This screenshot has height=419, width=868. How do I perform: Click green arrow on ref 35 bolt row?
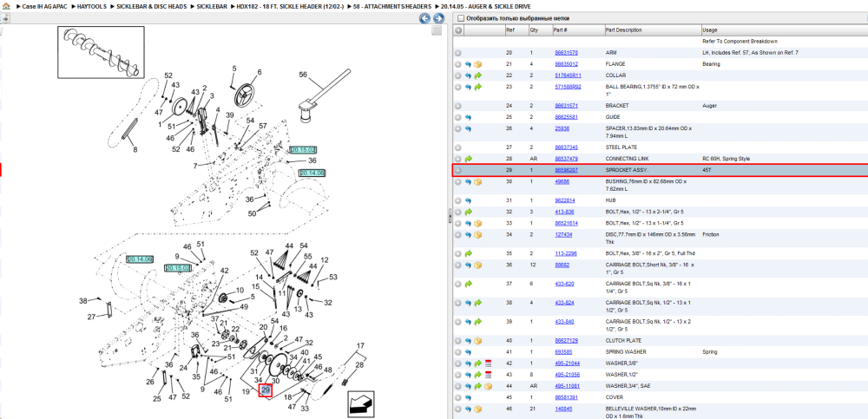pyautogui.click(x=469, y=253)
